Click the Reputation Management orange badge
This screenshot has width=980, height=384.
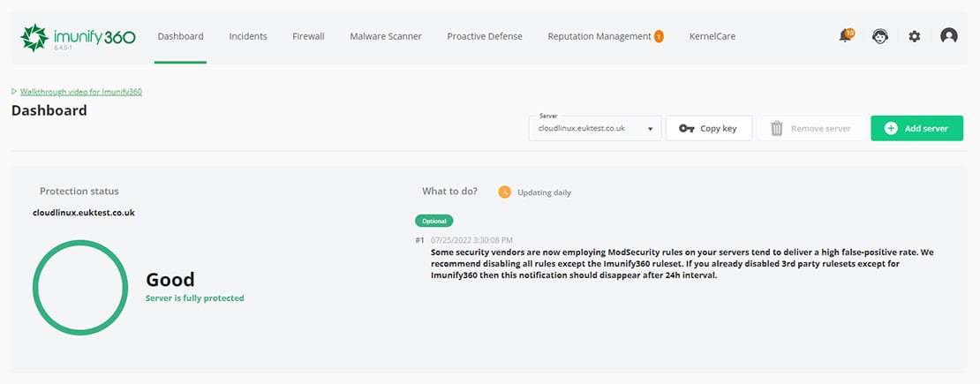pyautogui.click(x=659, y=37)
